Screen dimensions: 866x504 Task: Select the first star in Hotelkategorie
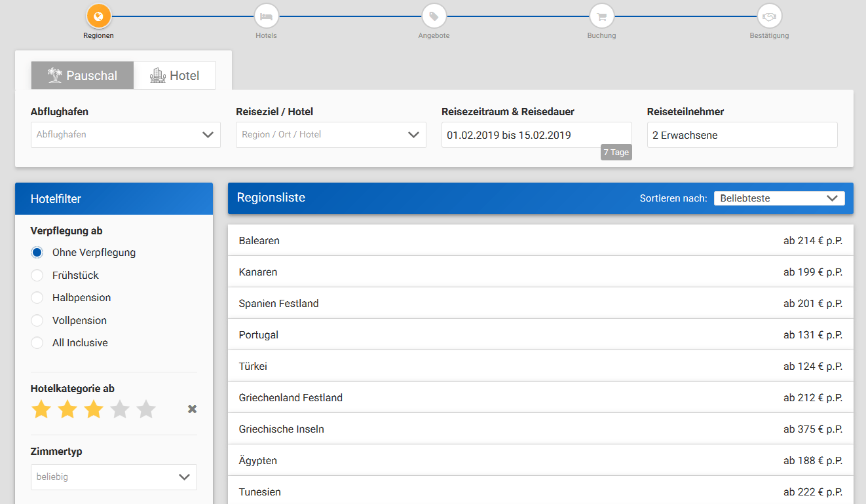coord(41,410)
